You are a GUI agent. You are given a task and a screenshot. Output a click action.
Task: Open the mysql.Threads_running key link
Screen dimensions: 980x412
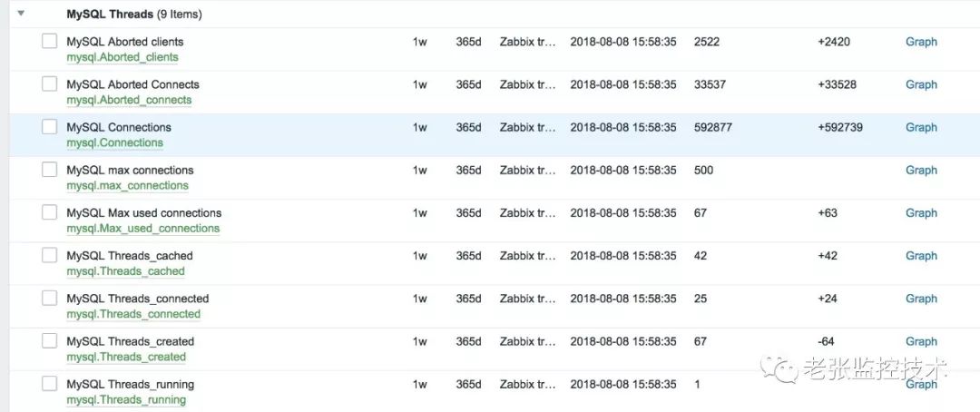[126, 399]
